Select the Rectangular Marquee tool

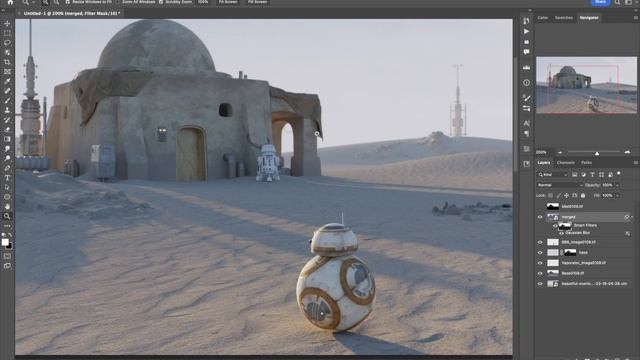point(7,33)
